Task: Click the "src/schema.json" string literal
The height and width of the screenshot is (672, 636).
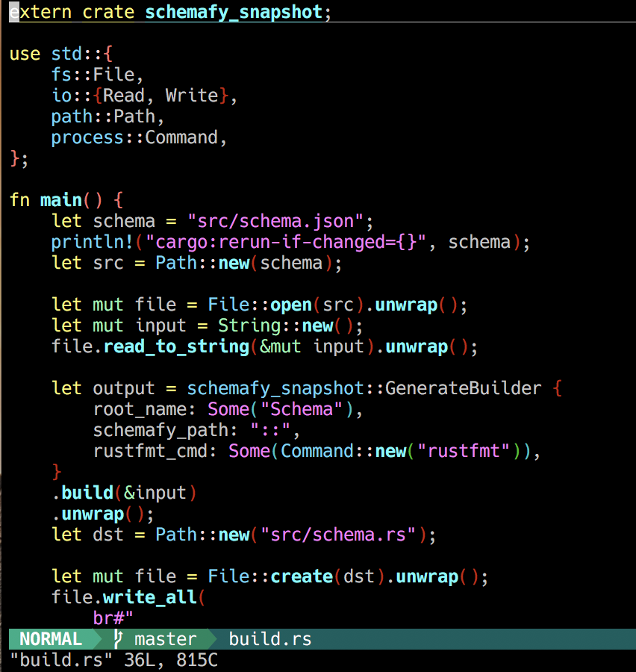Action: (x=275, y=221)
